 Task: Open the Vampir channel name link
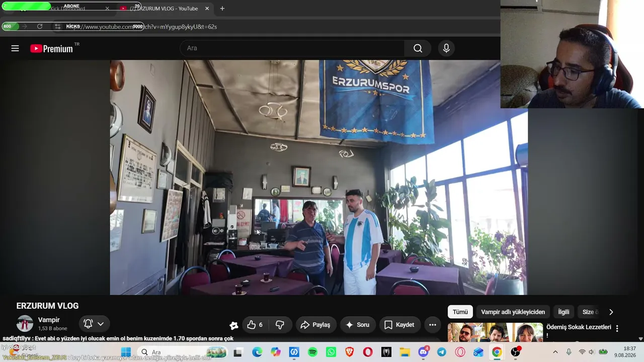49,320
